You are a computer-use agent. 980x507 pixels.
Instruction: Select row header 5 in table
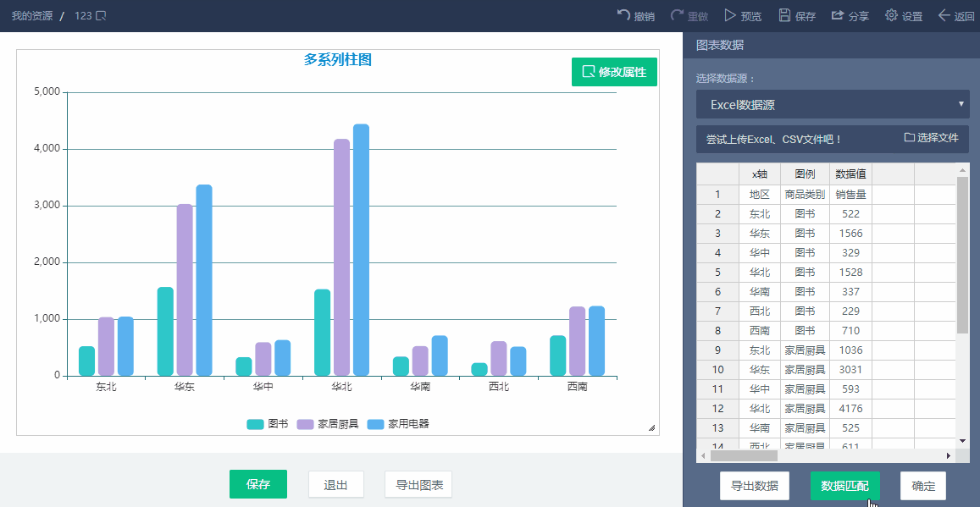point(717,272)
